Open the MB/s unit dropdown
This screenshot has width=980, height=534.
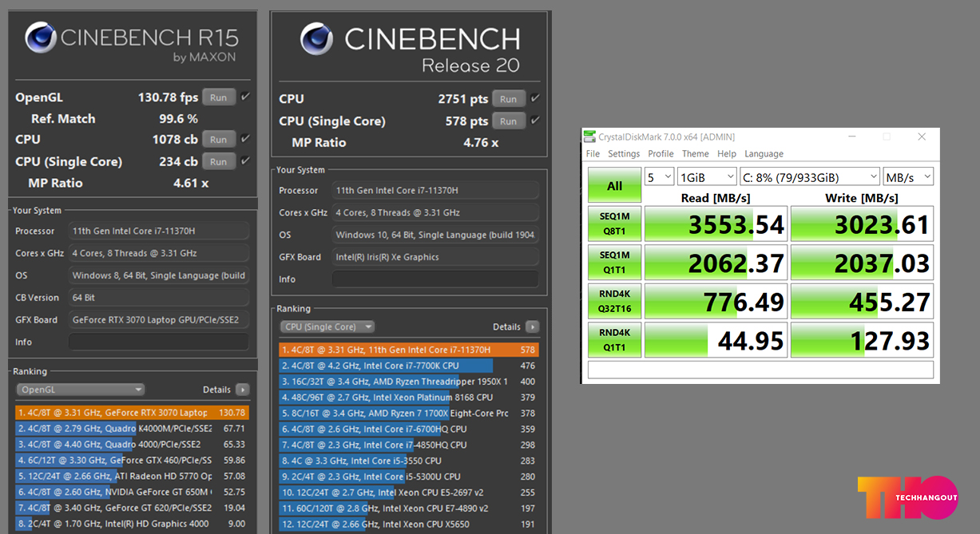pos(908,176)
